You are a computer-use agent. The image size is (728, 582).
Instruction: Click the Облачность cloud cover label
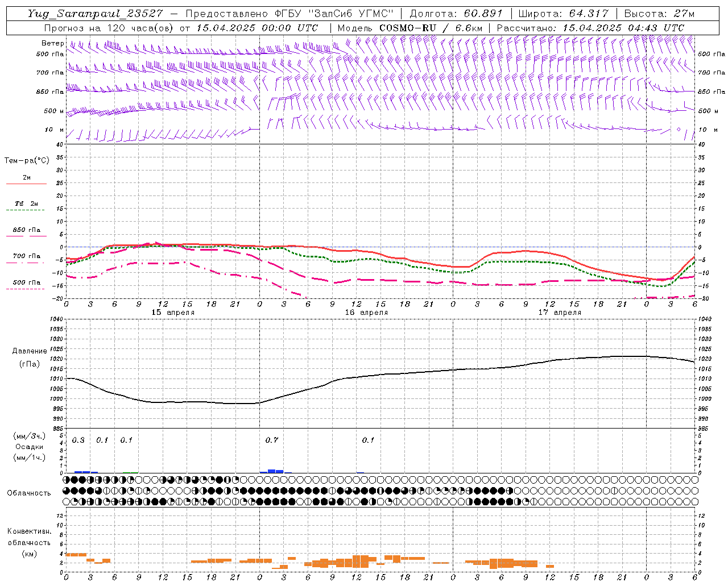pos(29,493)
